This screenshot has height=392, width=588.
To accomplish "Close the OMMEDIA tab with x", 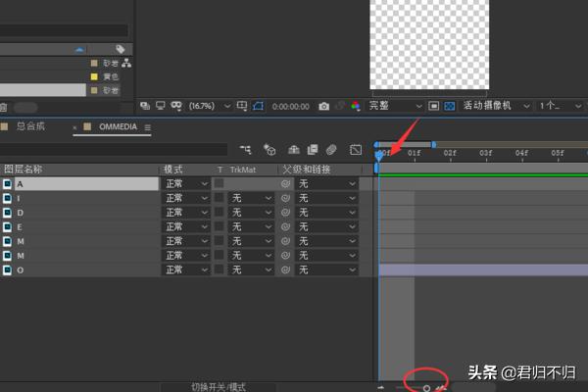I will (x=74, y=128).
